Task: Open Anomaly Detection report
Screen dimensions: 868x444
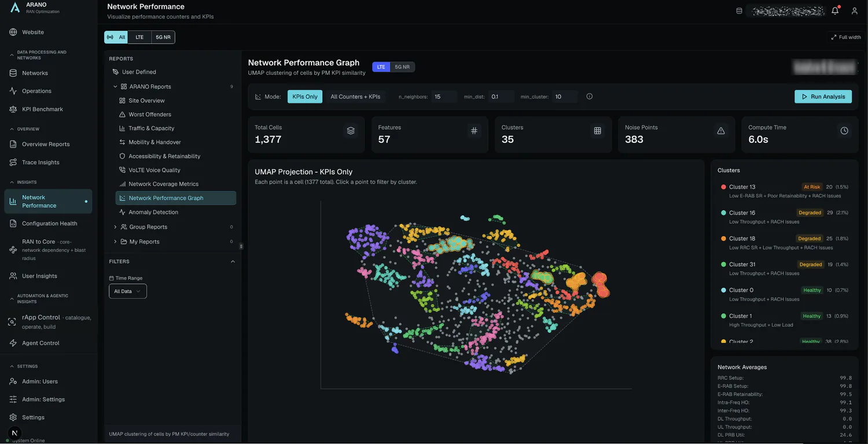Action: 176,212
